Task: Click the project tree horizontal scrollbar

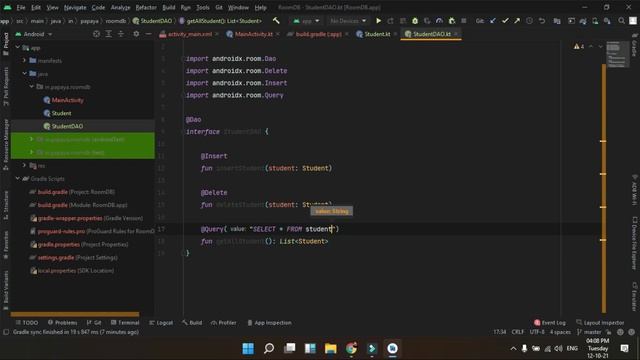Action: pos(75,314)
